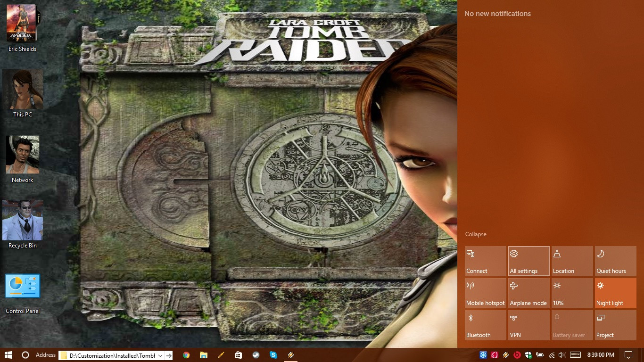Toggle Quiet hours quick action
The image size is (644, 362).
(616, 261)
